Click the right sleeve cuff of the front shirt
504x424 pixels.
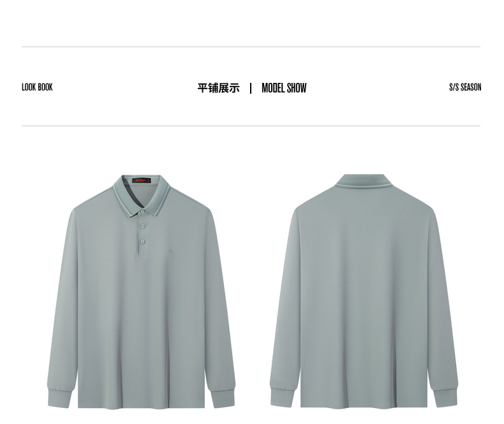click(223, 398)
